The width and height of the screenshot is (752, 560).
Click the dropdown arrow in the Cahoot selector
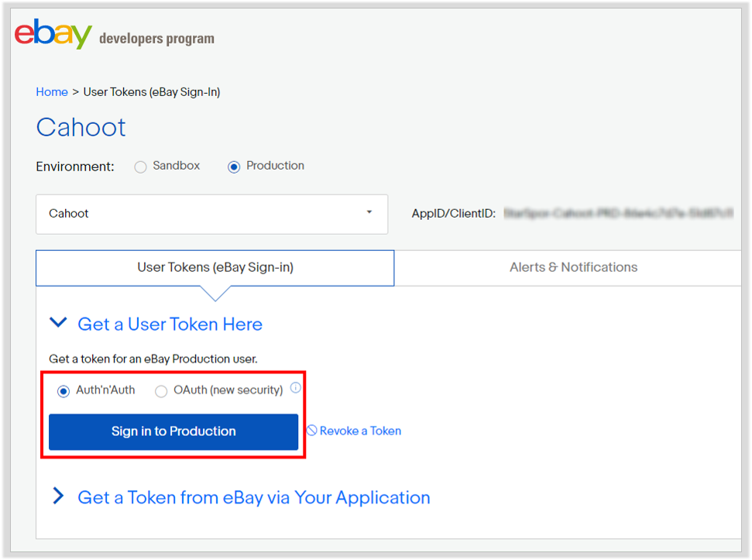coord(369,212)
